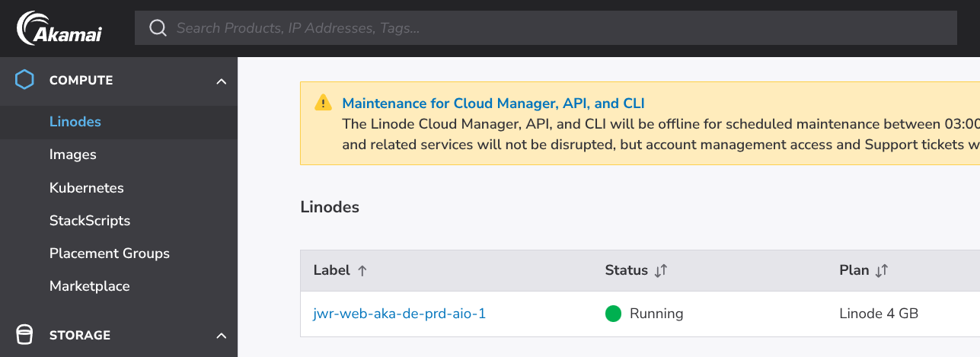Navigate to Placement Groups
980x357 pixels.
[110, 253]
